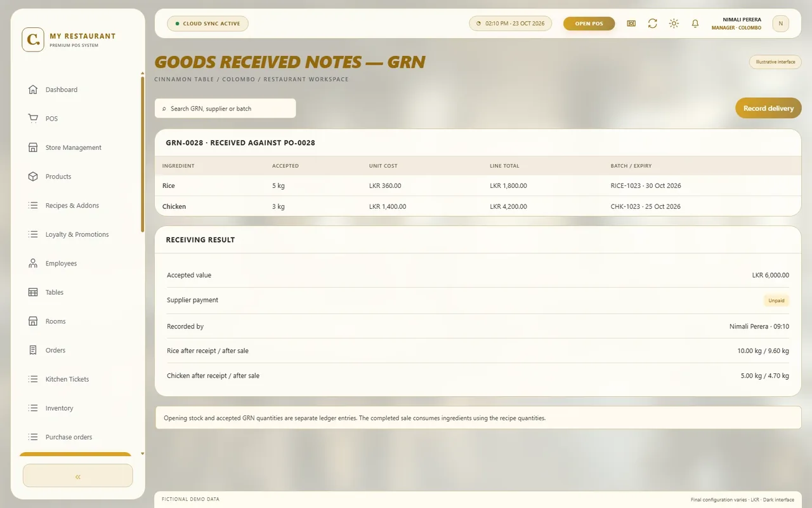Click the Open POS button
The image size is (812, 508).
589,23
